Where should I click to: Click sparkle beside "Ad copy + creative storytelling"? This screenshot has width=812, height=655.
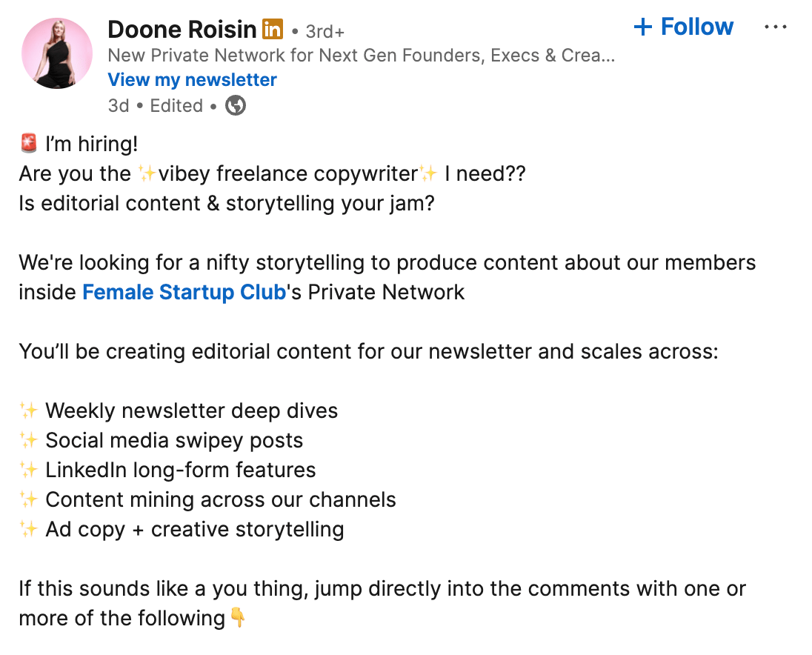(29, 529)
